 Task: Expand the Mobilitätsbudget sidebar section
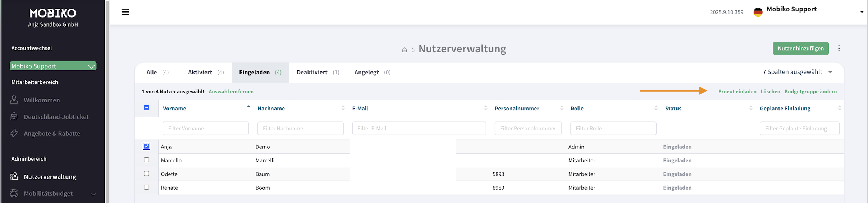93,194
